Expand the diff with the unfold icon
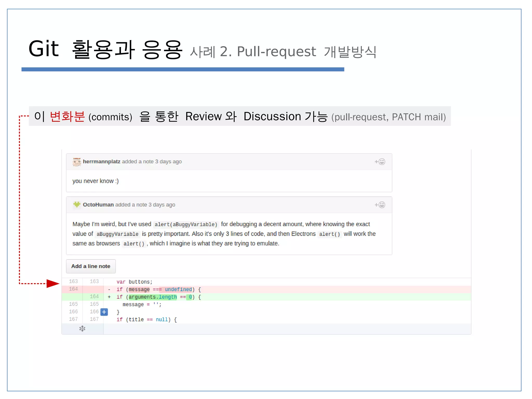The width and height of the screenshot is (532, 399). click(x=82, y=329)
